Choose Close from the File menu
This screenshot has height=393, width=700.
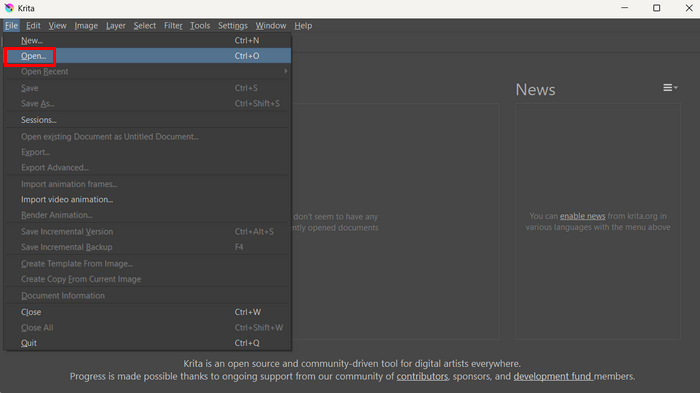click(147, 312)
